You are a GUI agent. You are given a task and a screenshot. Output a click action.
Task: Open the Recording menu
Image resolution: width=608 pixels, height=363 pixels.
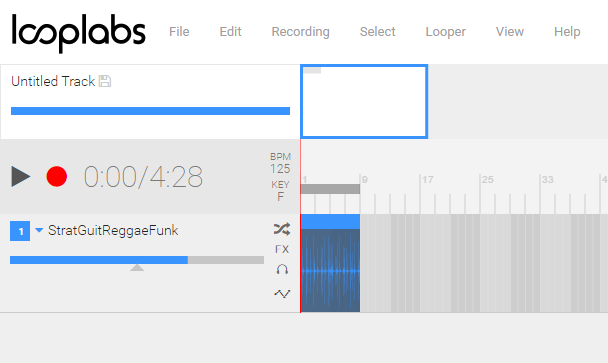[x=301, y=31]
